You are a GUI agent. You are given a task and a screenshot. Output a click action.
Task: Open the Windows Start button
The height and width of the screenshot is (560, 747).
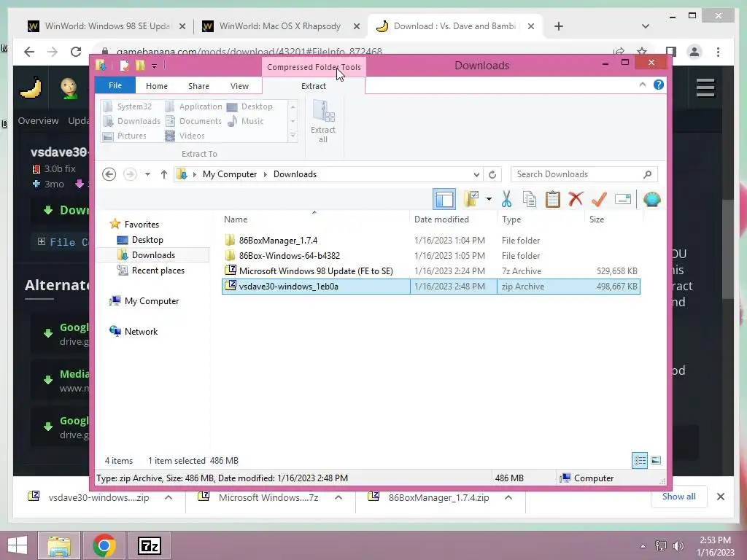point(18,545)
